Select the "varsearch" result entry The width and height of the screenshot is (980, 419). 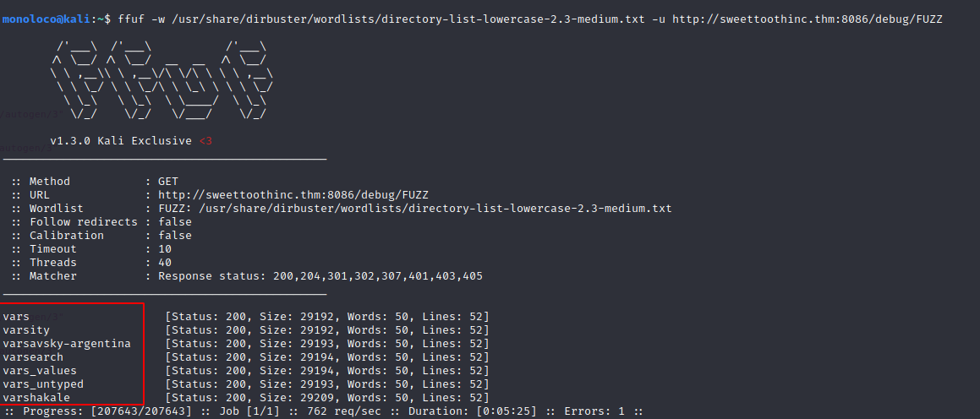coord(33,357)
